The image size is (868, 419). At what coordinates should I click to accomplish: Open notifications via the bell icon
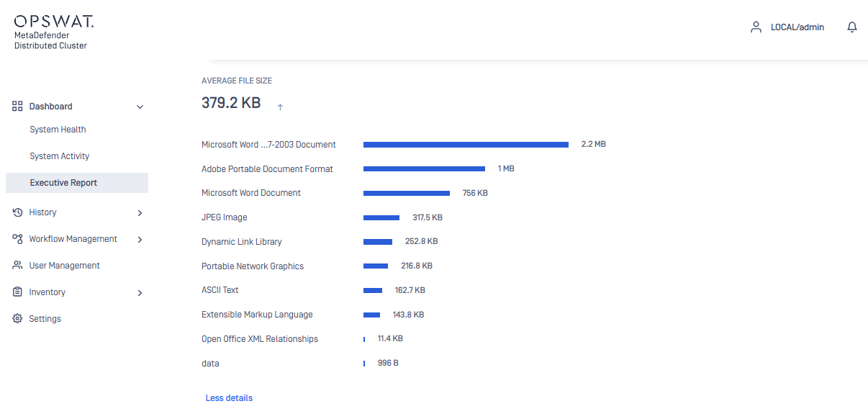click(x=852, y=27)
